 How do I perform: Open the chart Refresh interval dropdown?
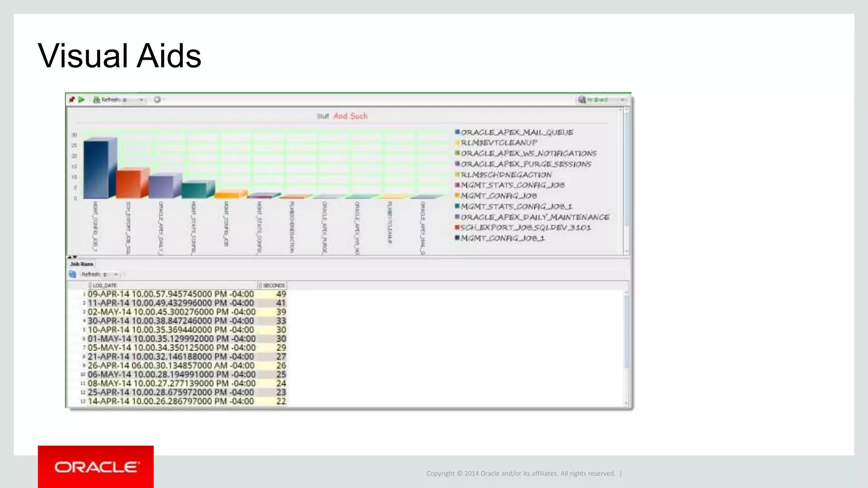click(141, 100)
